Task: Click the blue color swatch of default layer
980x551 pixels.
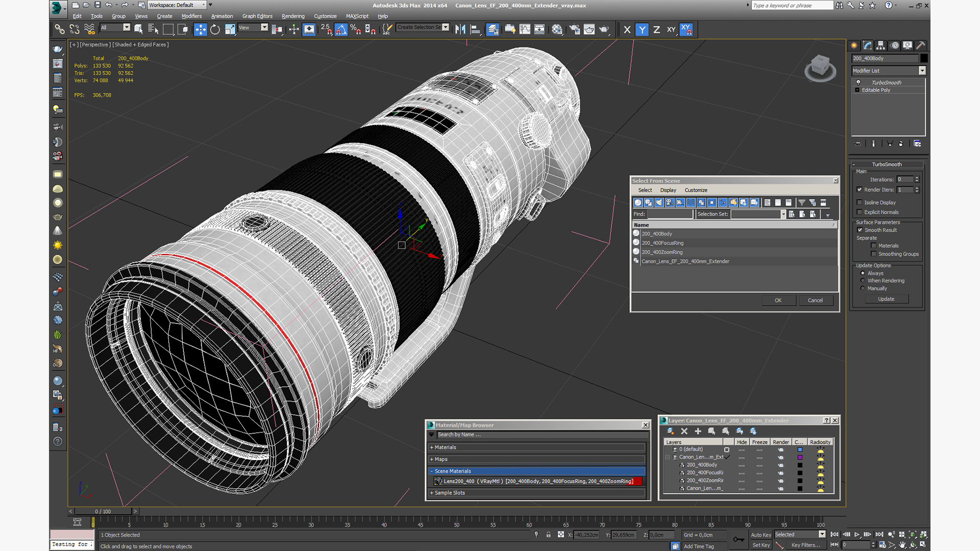Action: coord(800,449)
